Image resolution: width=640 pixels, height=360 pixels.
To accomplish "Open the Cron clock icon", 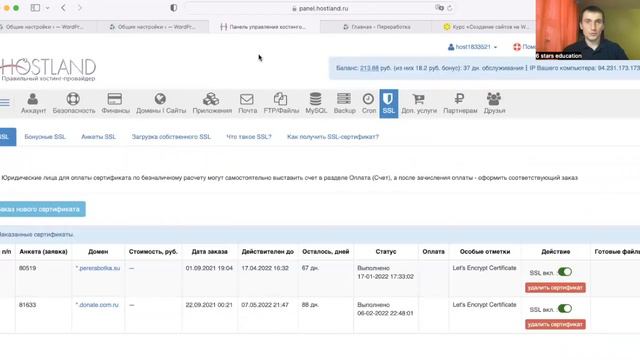I will pyautogui.click(x=368, y=99).
